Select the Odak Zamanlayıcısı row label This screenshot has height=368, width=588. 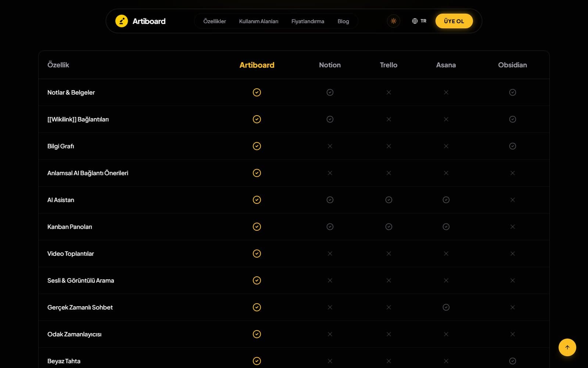[x=74, y=334]
